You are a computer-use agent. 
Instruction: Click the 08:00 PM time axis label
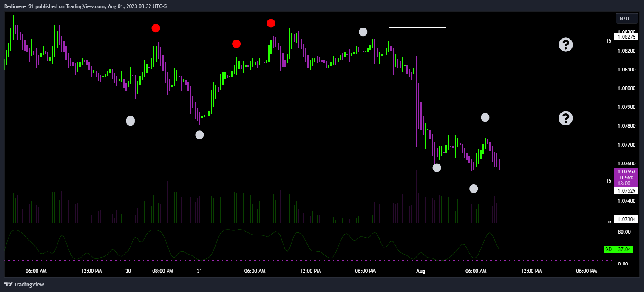coord(162,271)
